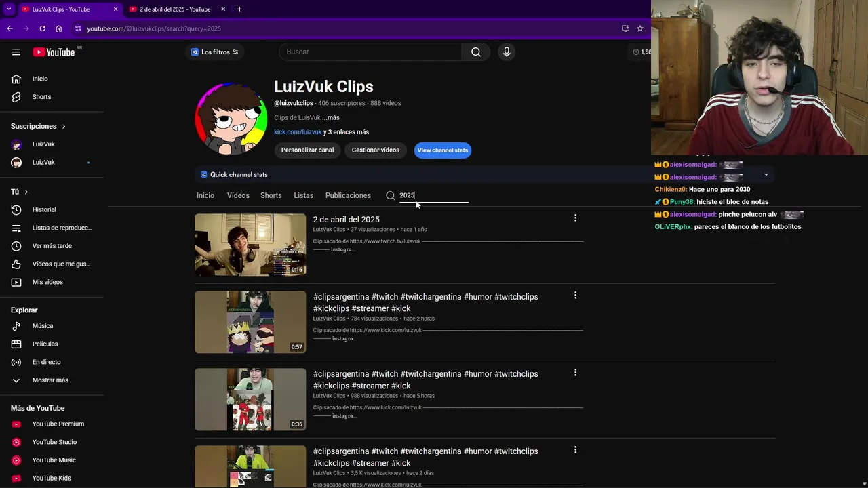868x488 pixels.
Task: Expand Suscripciones section
Action: (x=39, y=126)
